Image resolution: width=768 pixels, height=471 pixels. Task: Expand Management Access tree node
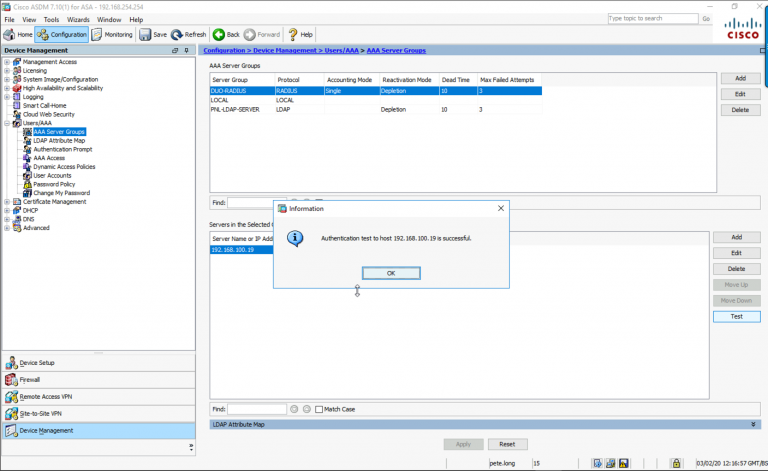[x=7, y=62]
